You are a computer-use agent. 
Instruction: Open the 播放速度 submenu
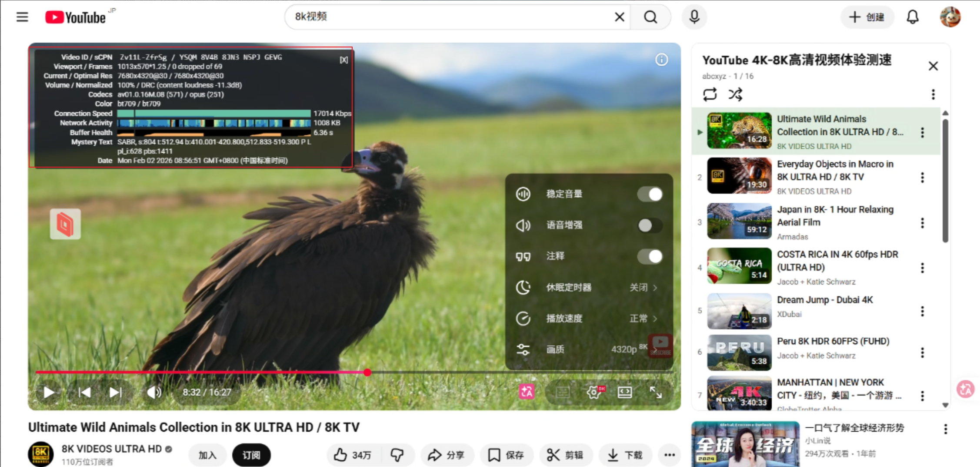click(589, 318)
